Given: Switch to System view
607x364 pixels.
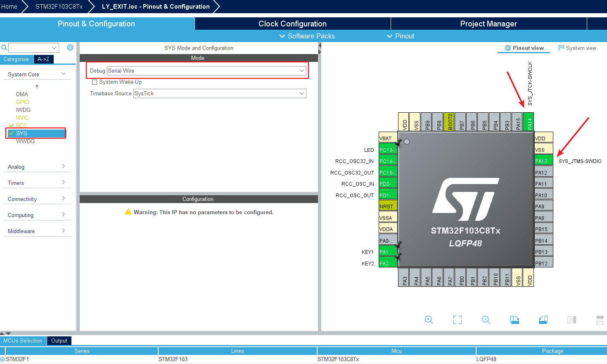Looking at the screenshot, I should point(577,48).
